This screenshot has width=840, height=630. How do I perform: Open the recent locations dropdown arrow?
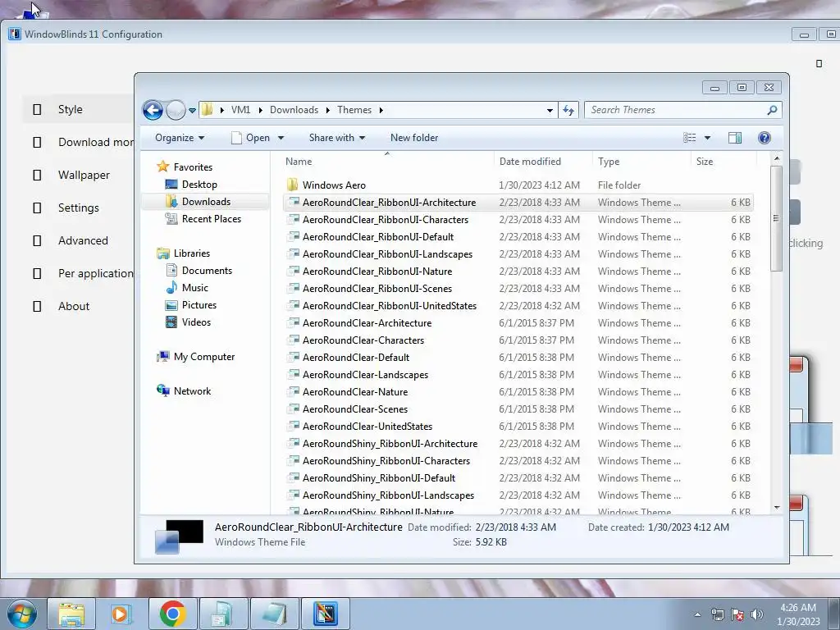click(x=192, y=111)
